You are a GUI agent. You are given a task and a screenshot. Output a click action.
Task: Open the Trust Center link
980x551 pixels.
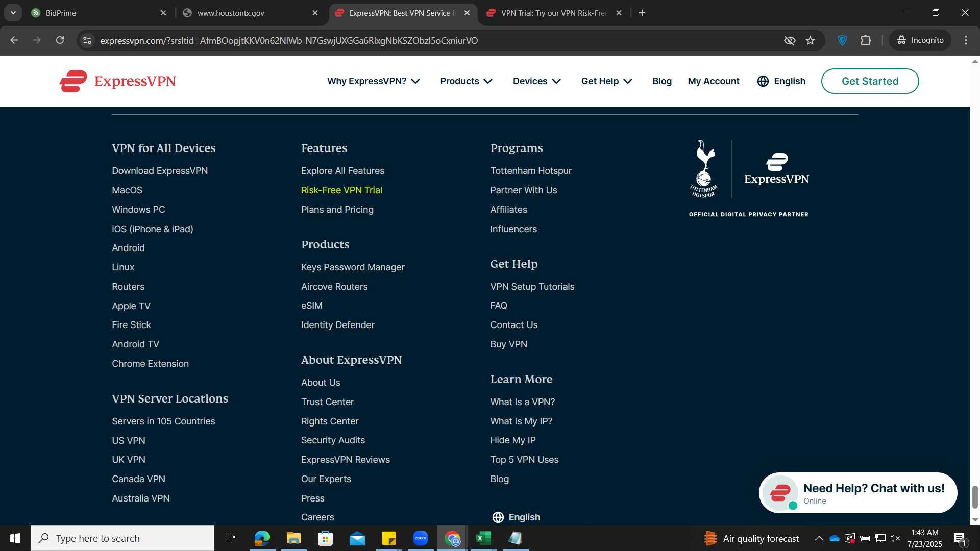[327, 402]
